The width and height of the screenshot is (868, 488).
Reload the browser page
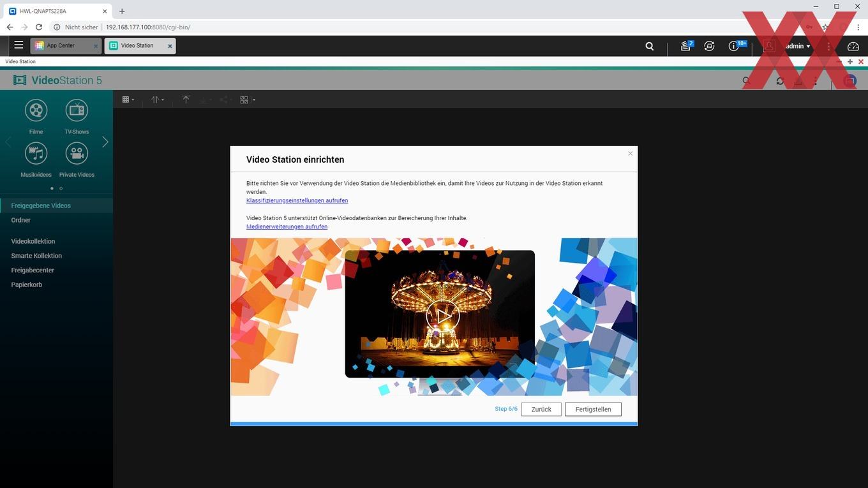point(39,27)
